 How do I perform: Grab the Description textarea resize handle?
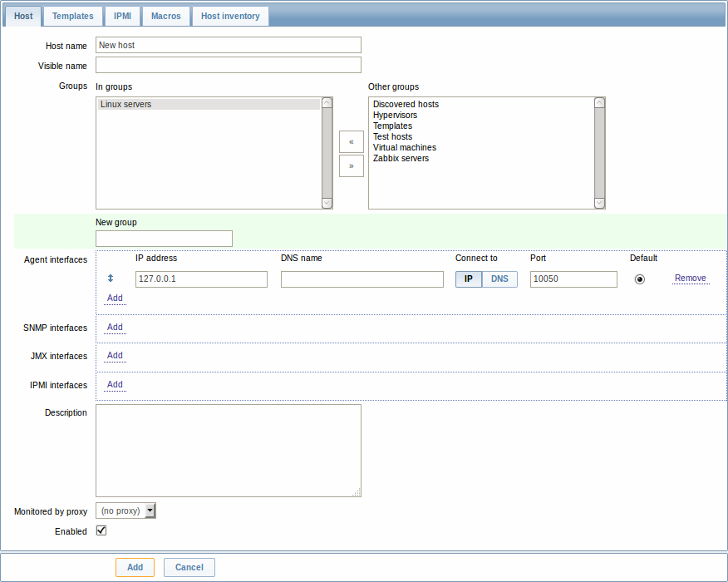tap(357, 492)
